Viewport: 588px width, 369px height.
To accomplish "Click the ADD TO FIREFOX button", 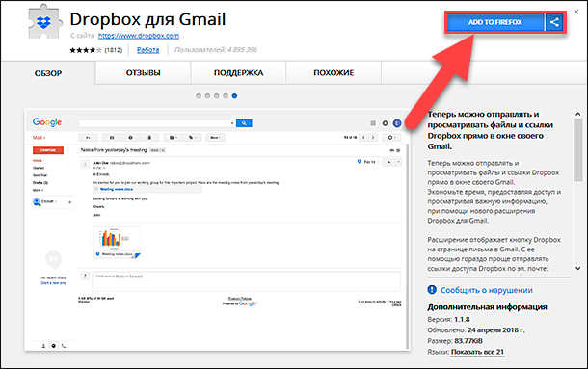I will click(x=495, y=22).
